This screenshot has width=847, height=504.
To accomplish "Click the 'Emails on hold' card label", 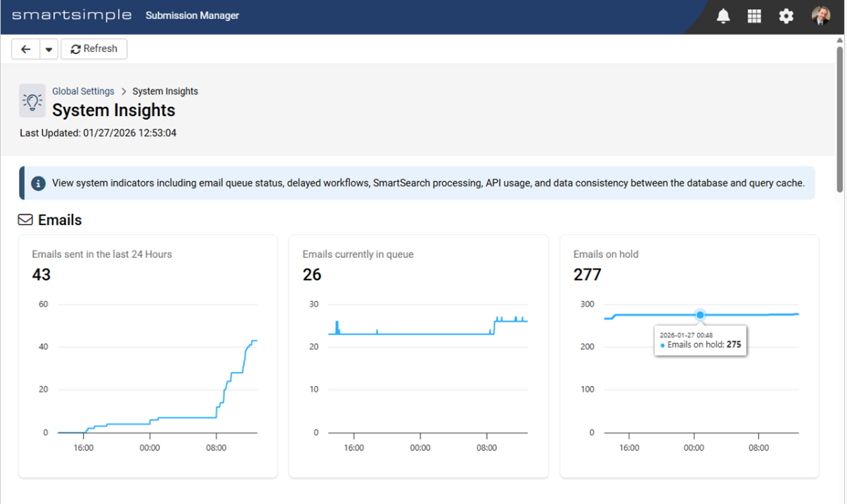I will coord(606,254).
